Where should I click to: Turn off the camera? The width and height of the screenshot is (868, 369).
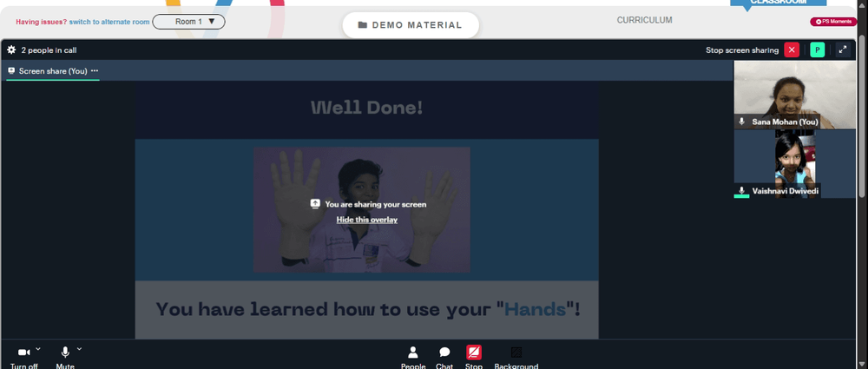pyautogui.click(x=23, y=358)
